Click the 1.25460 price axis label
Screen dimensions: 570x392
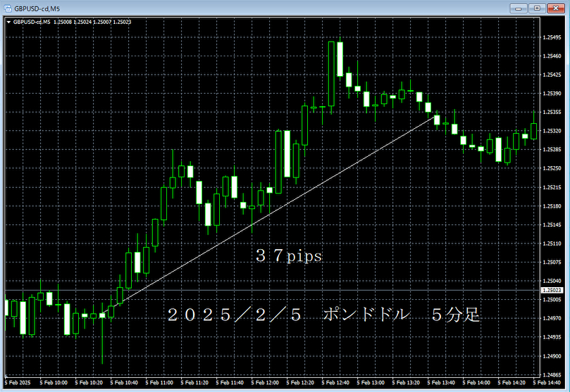[x=552, y=56]
